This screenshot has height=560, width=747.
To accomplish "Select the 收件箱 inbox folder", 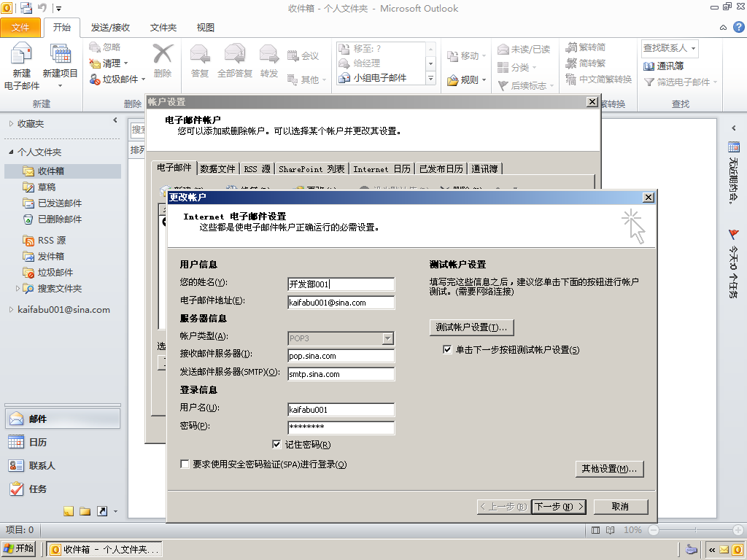I will coord(63,171).
